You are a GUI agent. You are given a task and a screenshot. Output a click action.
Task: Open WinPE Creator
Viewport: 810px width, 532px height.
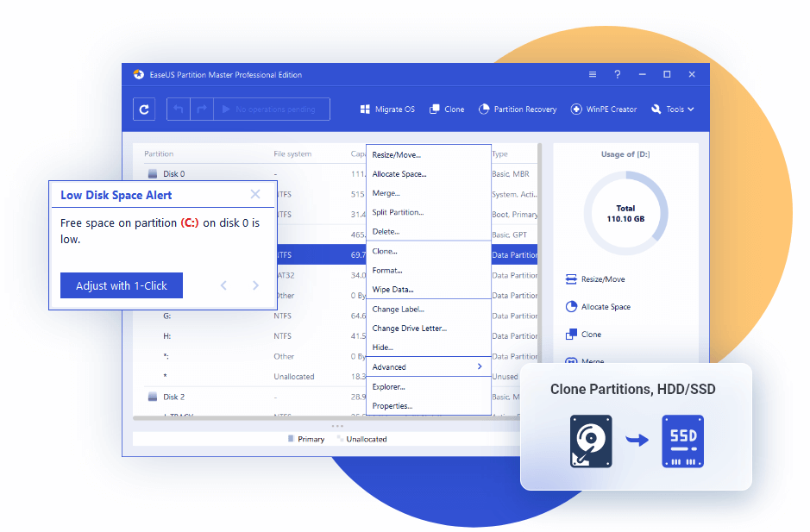(604, 110)
